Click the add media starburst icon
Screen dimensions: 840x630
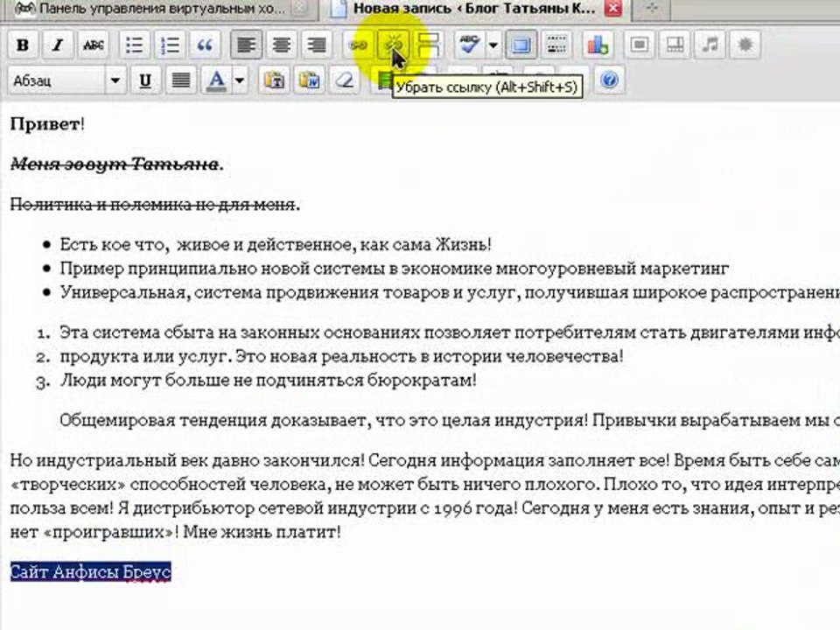point(745,45)
